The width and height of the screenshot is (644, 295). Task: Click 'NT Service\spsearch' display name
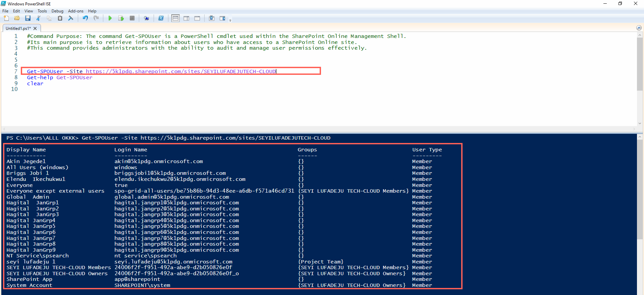click(38, 256)
